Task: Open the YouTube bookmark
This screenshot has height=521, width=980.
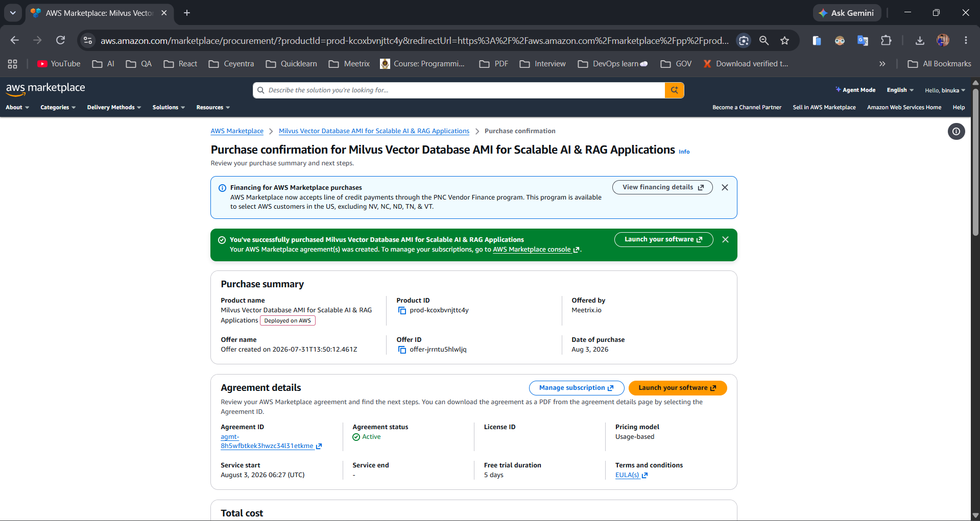Action: coord(59,64)
